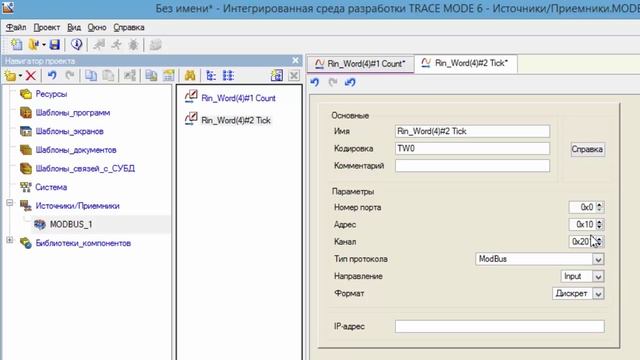The width and height of the screenshot is (640, 360).
Task: Open the Формат Дискрет dropdown
Action: (x=598, y=293)
